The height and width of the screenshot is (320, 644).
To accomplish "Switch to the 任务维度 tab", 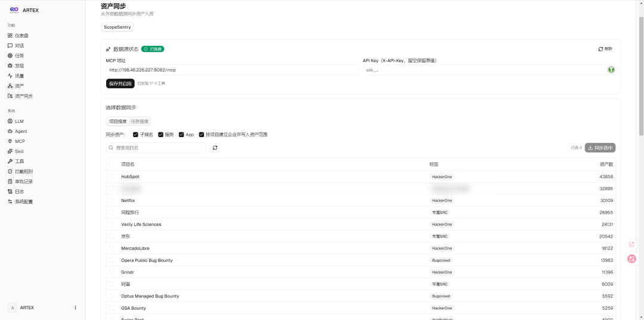I will (x=140, y=122).
